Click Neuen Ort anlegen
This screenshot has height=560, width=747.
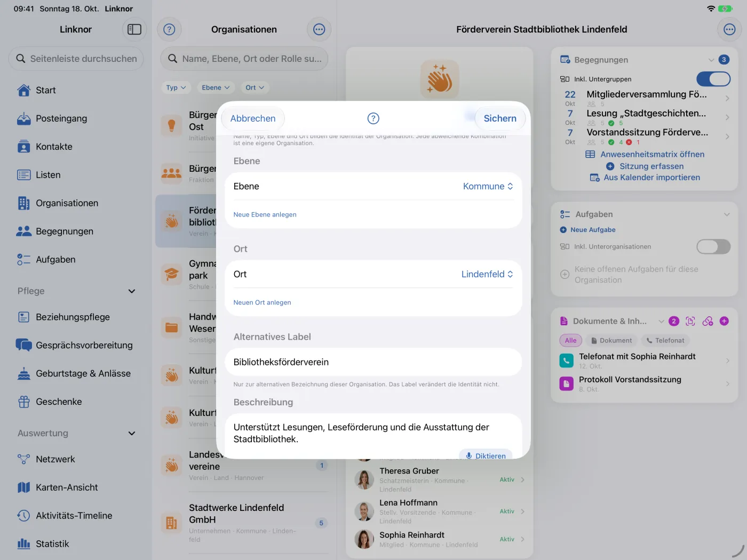262,302
